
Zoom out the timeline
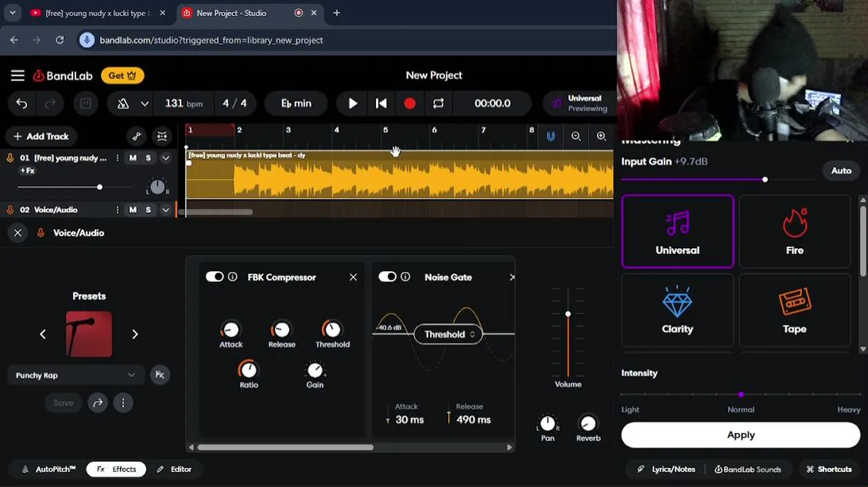coord(576,136)
